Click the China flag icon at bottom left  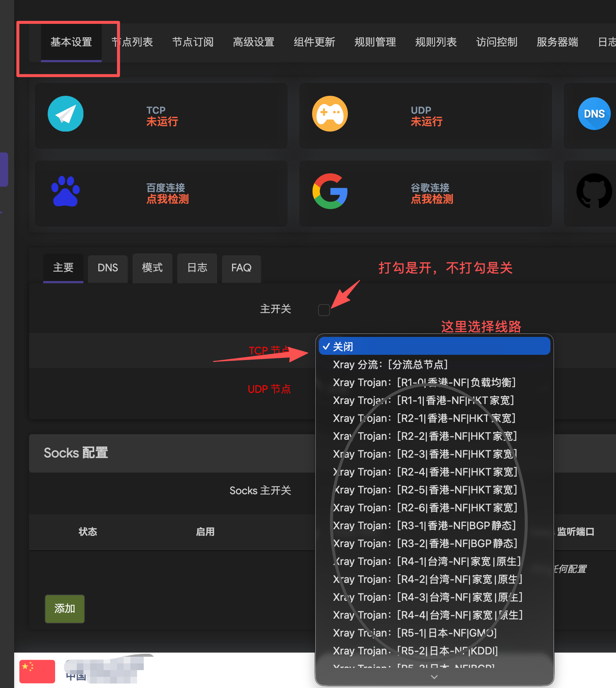pyautogui.click(x=36, y=671)
